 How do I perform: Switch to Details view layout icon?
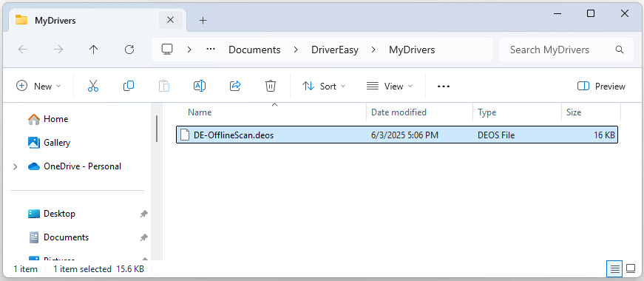pos(615,269)
